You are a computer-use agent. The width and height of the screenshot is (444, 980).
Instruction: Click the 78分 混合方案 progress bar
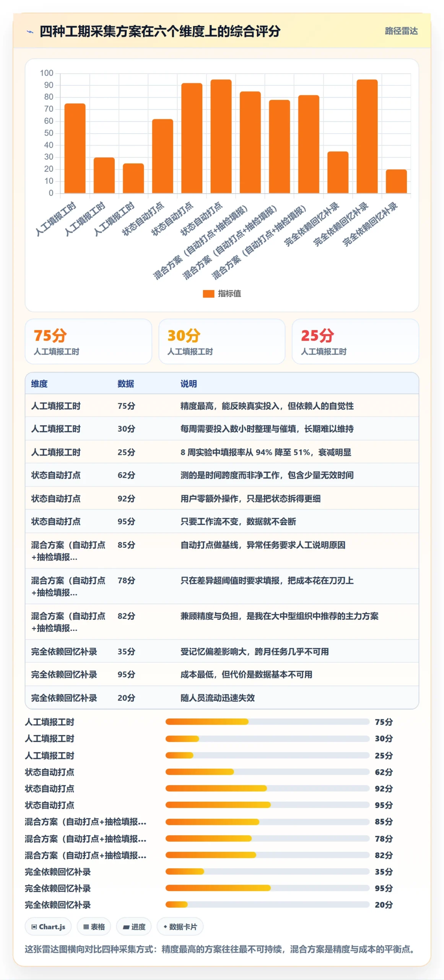[x=267, y=838]
